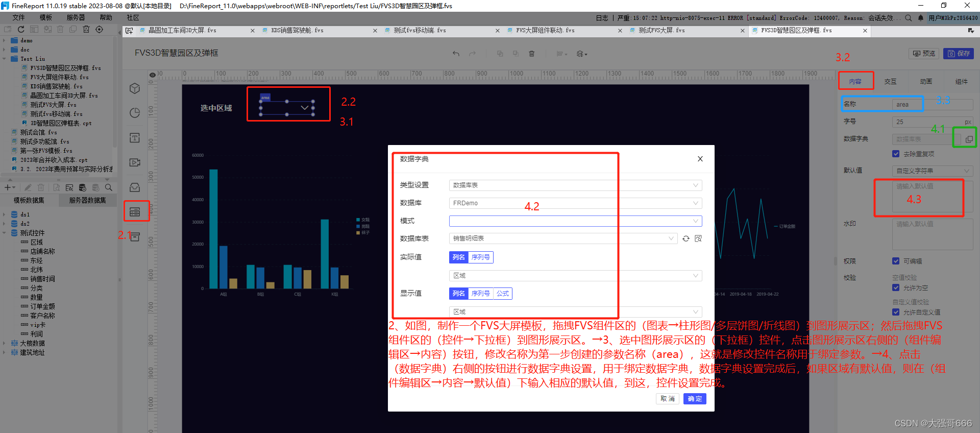
Task: Open the archive box icon at the sidebar bottom
Action: click(135, 236)
